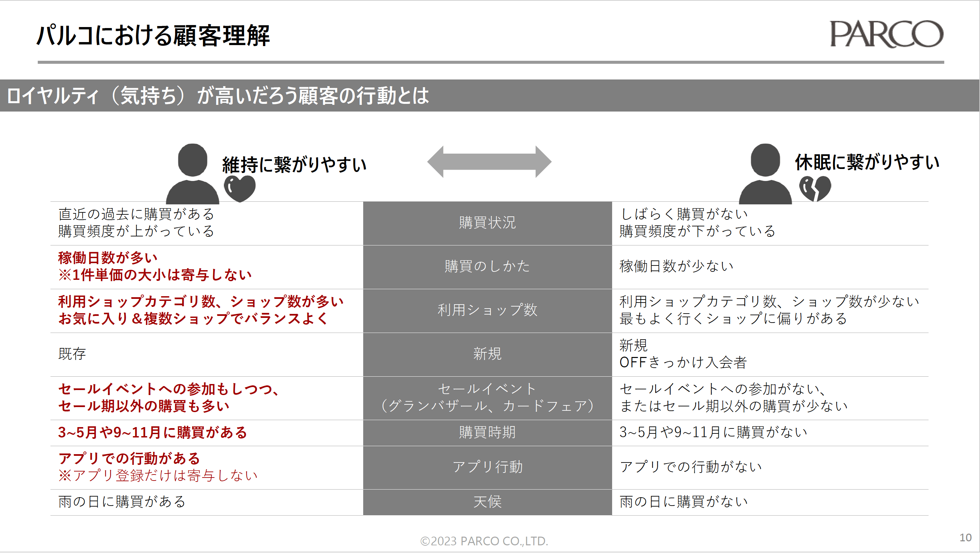Screen dimensions: 980x553
Task: Click the ©2023 PARCO CO.,LTD. footer
Action: [484, 541]
